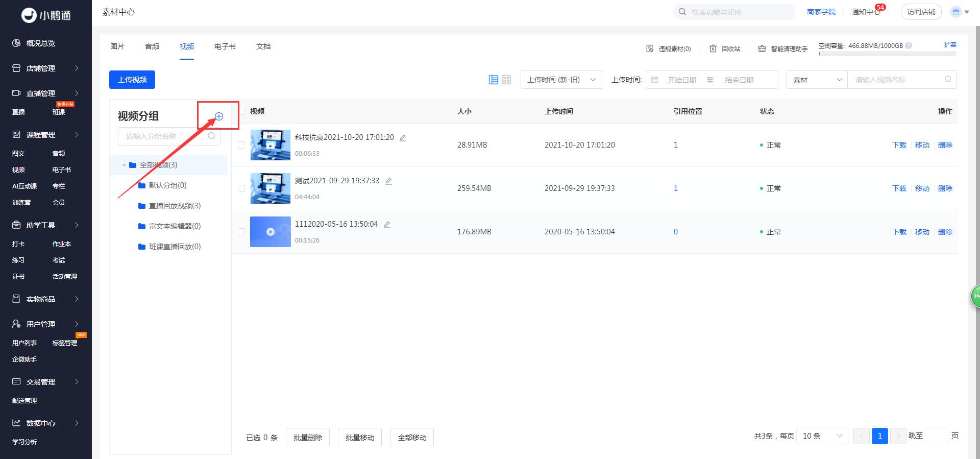Click help icon beside storage capacity
Screen dimensions: 980x459
click(909, 45)
